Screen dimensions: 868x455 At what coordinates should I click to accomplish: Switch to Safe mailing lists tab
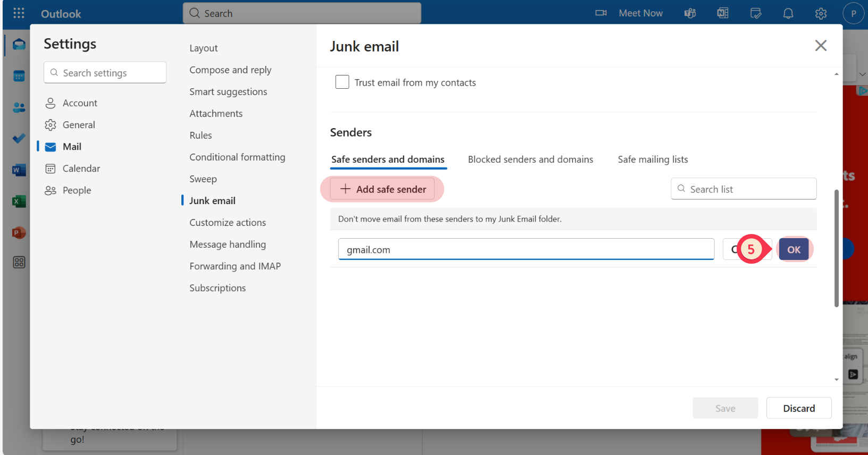pyautogui.click(x=653, y=159)
